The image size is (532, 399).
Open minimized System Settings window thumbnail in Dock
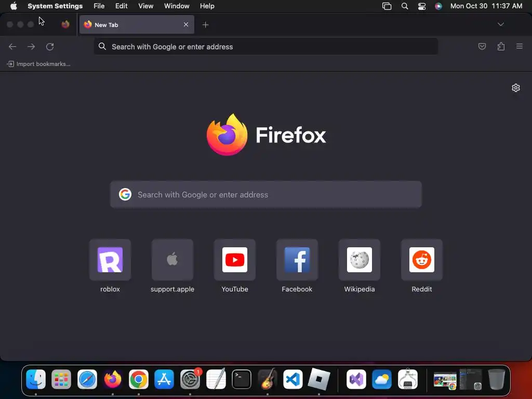[471, 379]
